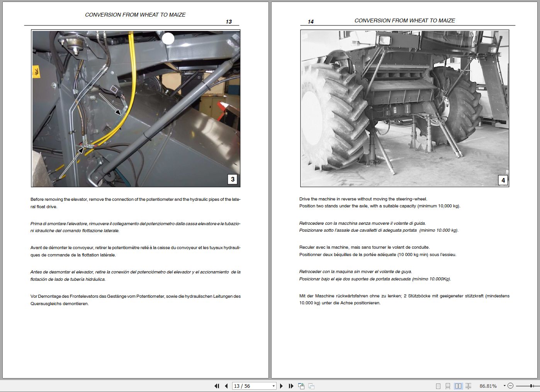
Task: Click the page 13 header title
Action: tap(135, 15)
